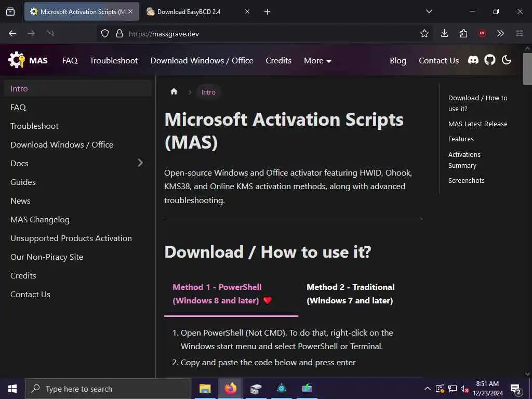The image size is (532, 399).
Task: Open FAQ in the top navigation bar
Action: (x=70, y=61)
